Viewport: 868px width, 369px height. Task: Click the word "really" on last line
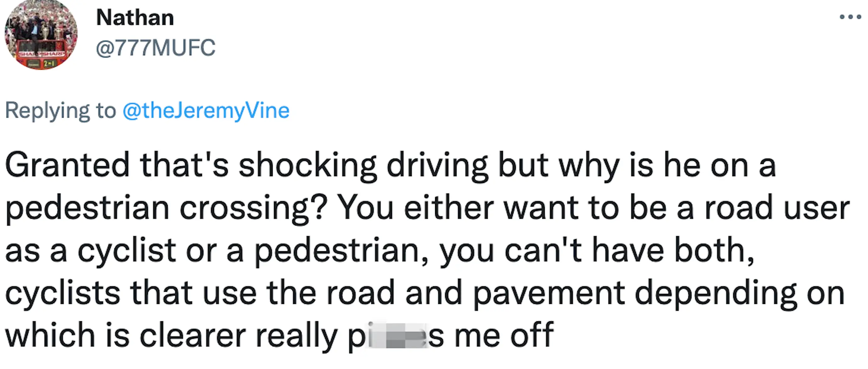pos(297,336)
